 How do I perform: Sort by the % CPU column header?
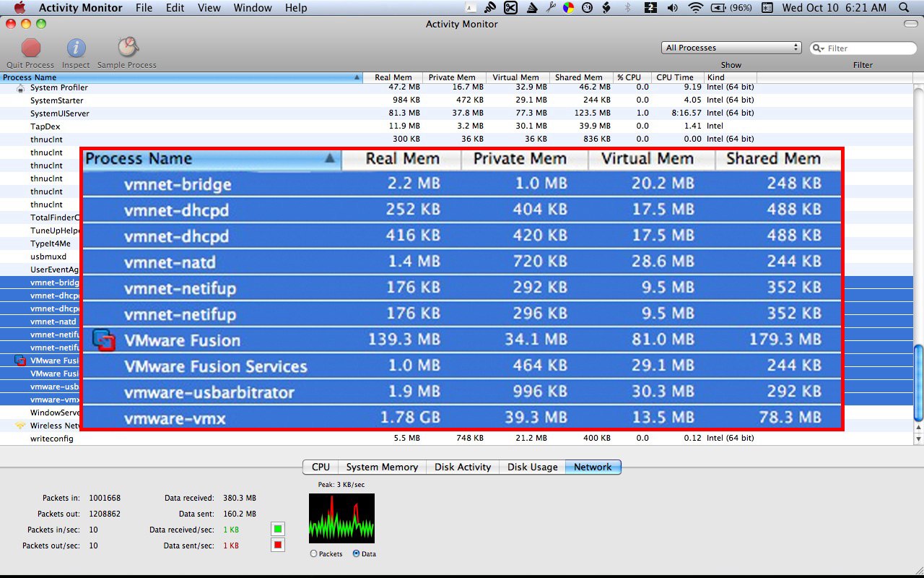pos(632,77)
